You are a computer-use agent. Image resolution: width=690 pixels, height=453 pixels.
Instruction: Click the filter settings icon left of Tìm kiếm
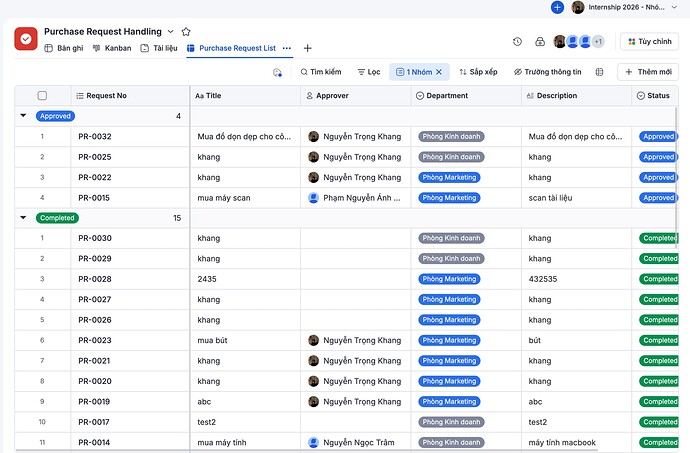(277, 72)
